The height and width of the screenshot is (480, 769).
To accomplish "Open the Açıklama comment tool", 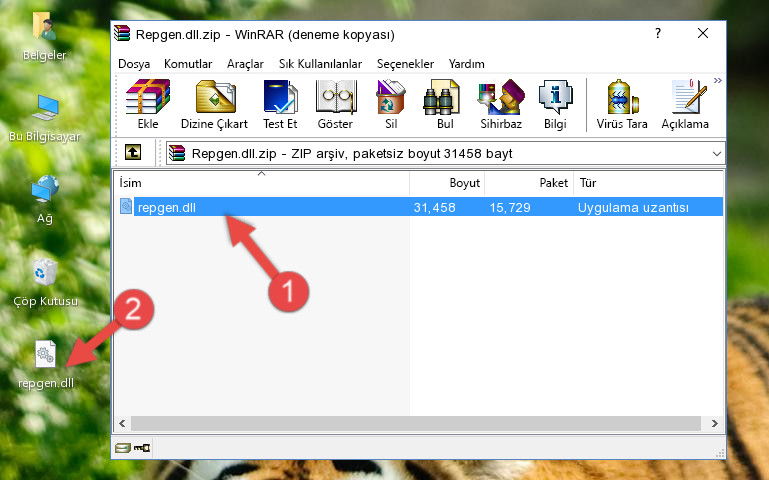I will [x=685, y=104].
